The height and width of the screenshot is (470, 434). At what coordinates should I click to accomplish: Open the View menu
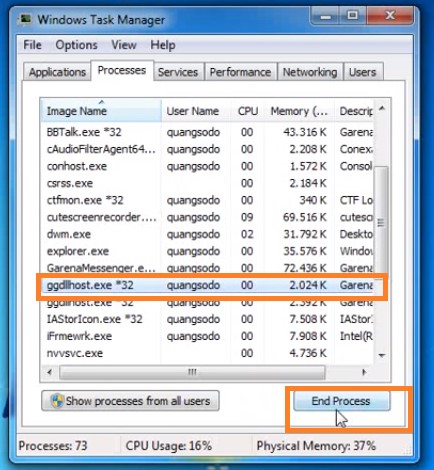pos(124,45)
